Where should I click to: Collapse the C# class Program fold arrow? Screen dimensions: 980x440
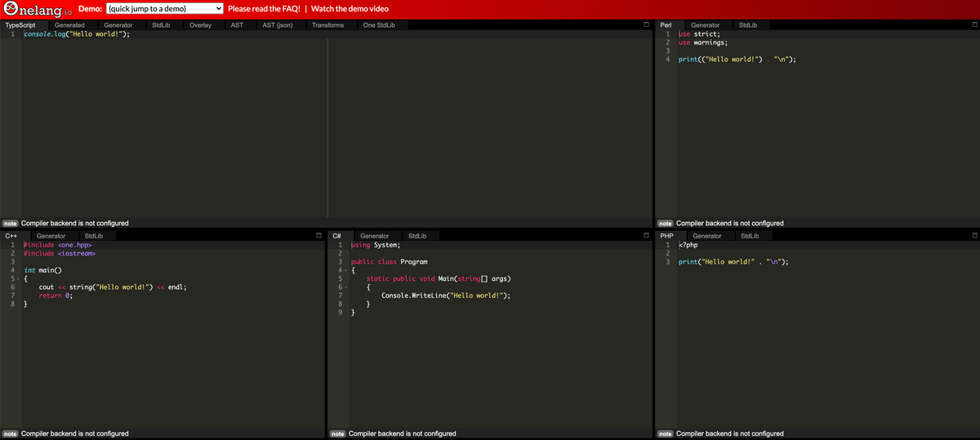point(345,271)
